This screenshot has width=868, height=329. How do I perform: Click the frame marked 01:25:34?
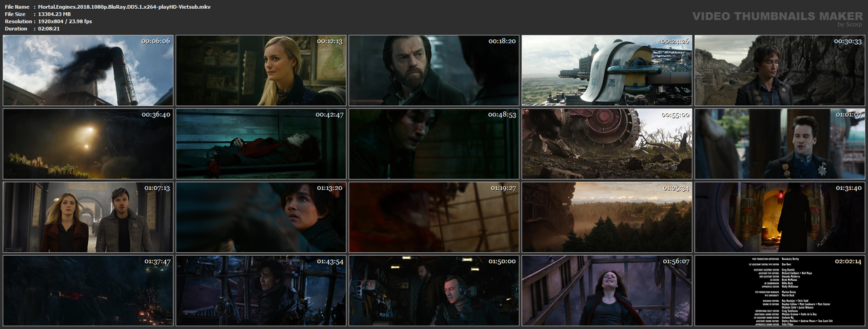607,216
